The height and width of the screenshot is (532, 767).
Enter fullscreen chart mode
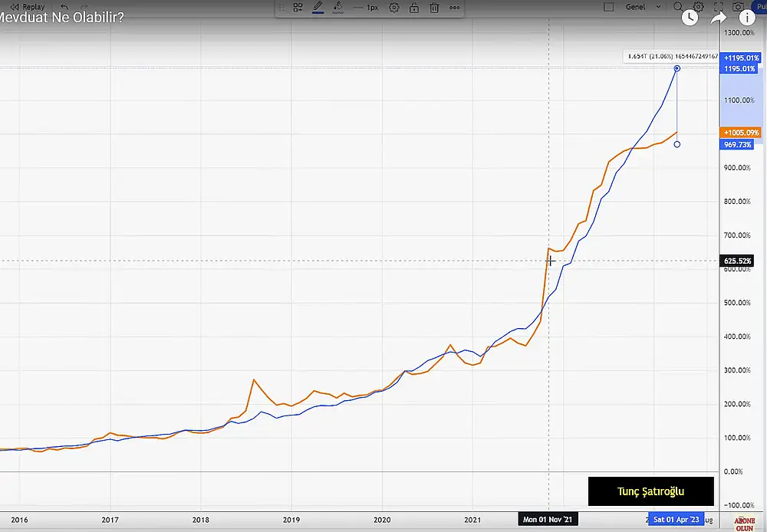[x=718, y=7]
